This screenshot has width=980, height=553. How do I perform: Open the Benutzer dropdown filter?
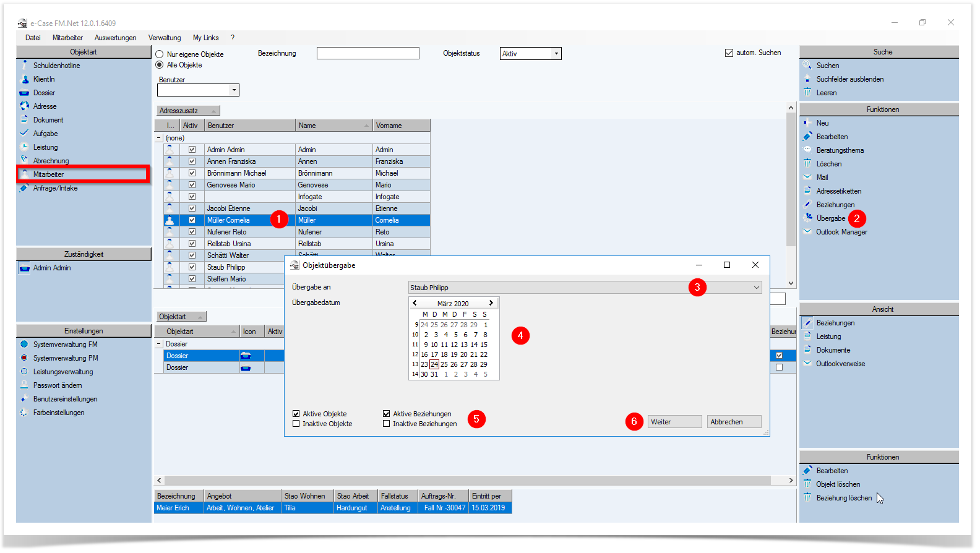[x=234, y=90]
